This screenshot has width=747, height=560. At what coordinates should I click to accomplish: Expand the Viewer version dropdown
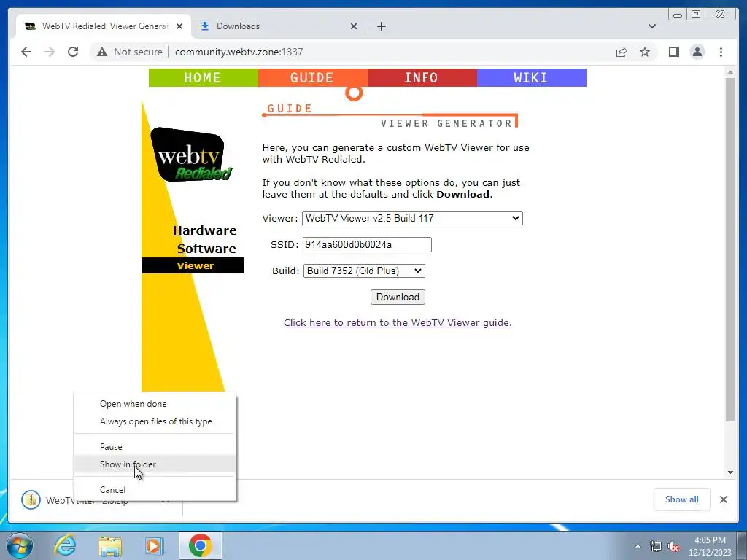(x=412, y=218)
